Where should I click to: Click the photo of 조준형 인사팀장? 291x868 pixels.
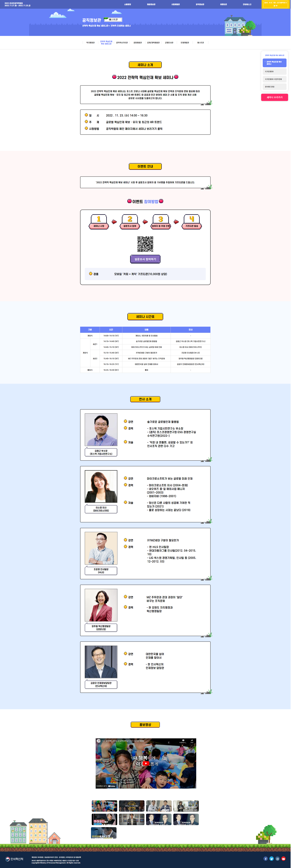[101, 548]
